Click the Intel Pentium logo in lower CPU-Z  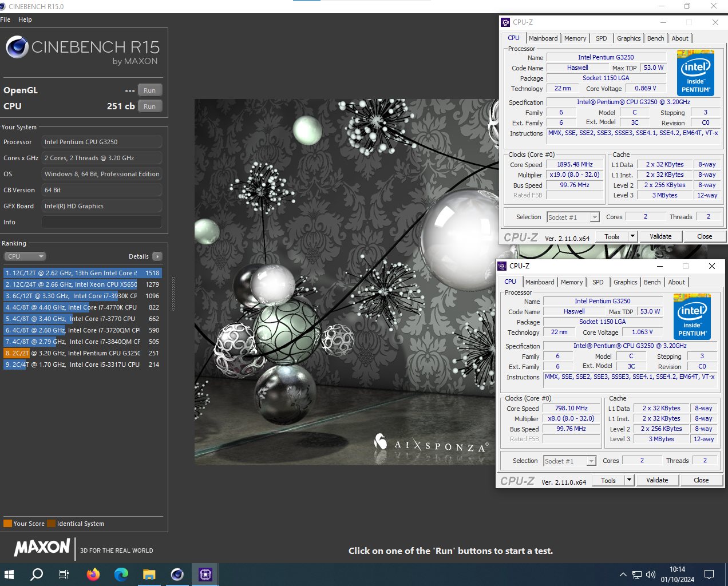point(692,317)
